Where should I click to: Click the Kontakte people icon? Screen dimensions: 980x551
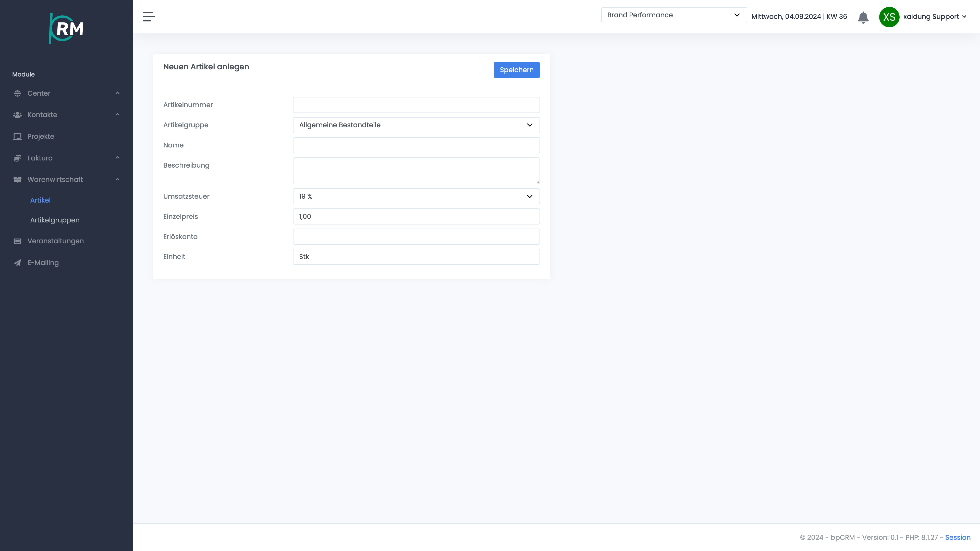(18, 115)
